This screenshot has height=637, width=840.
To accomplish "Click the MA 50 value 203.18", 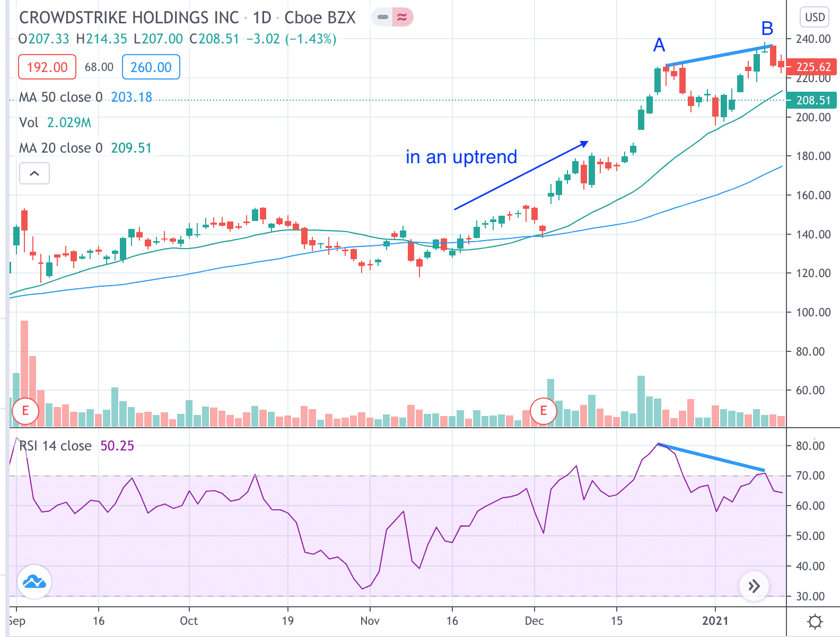I will click(132, 97).
